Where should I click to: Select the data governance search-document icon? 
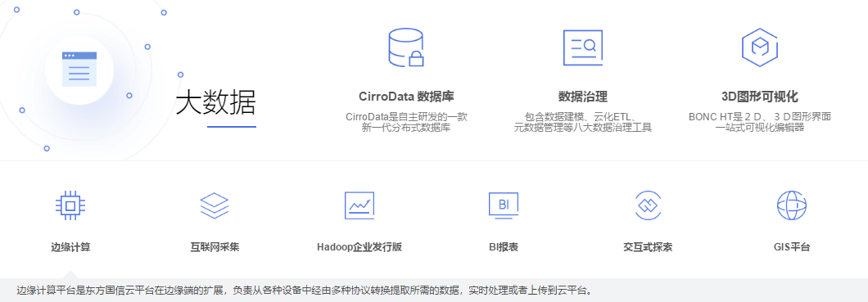(x=582, y=48)
